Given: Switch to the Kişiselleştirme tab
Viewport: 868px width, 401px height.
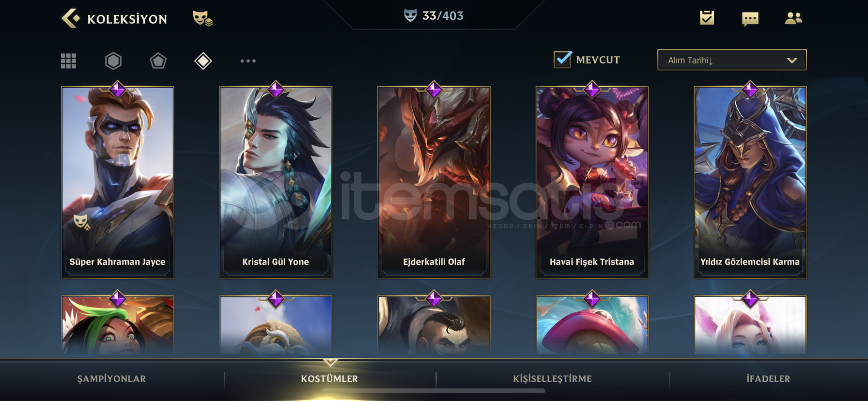Looking at the screenshot, I should 552,379.
